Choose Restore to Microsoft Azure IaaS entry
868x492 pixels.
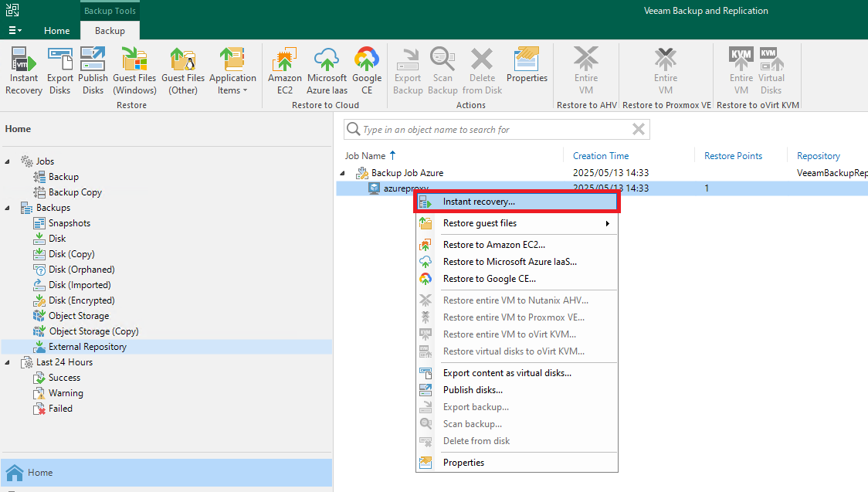(x=517, y=262)
